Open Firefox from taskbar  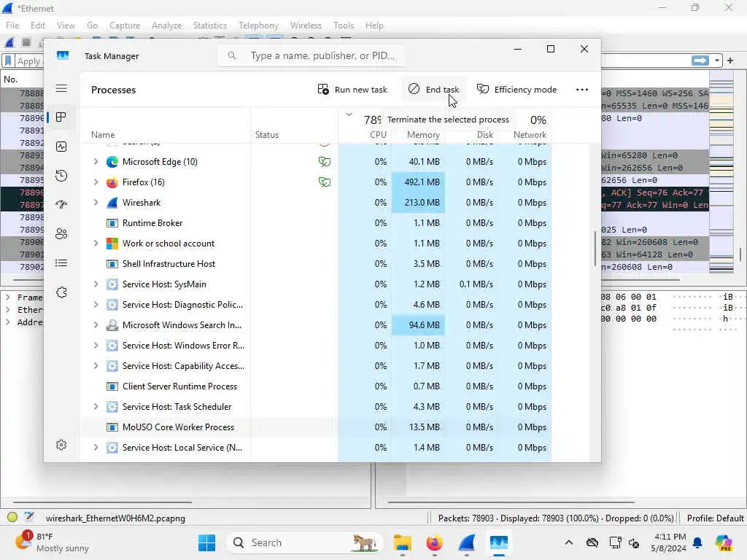[x=434, y=542]
